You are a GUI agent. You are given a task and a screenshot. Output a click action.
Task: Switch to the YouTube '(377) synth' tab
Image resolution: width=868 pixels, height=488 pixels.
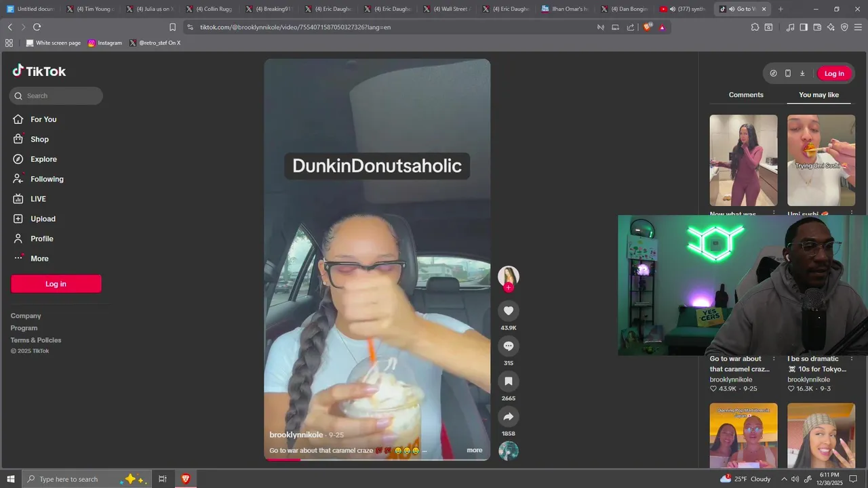point(683,9)
